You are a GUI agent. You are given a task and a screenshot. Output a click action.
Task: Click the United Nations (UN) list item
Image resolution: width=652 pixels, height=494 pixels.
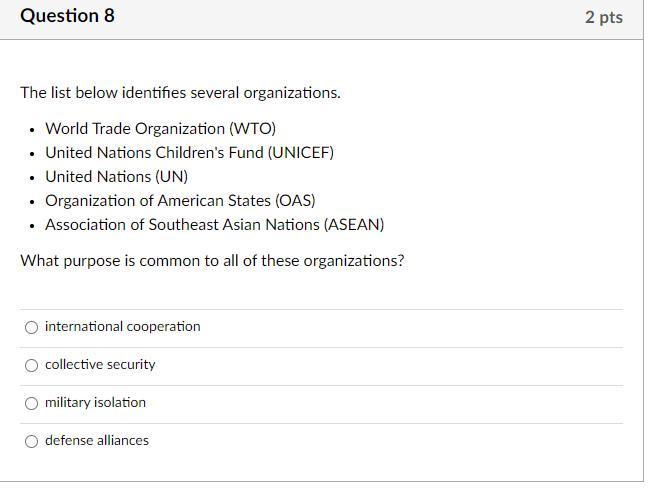[116, 177]
